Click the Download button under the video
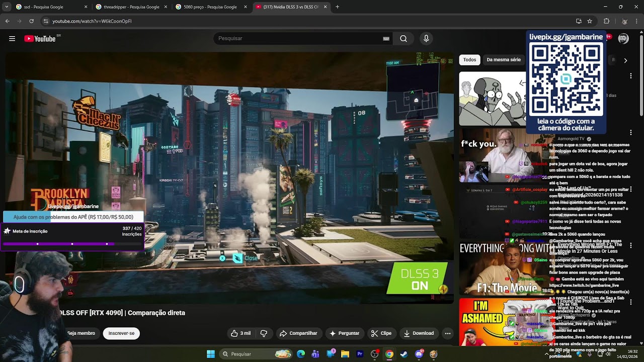 pyautogui.click(x=419, y=333)
